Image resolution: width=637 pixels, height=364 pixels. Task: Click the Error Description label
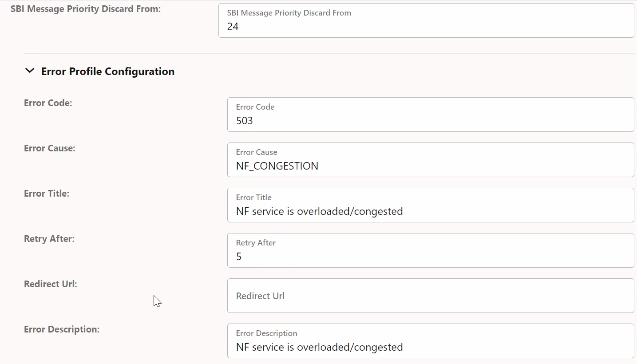coord(61,329)
